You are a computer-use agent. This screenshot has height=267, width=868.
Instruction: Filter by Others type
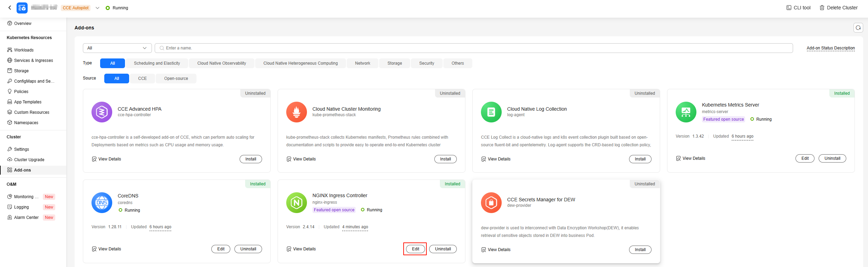click(x=458, y=63)
